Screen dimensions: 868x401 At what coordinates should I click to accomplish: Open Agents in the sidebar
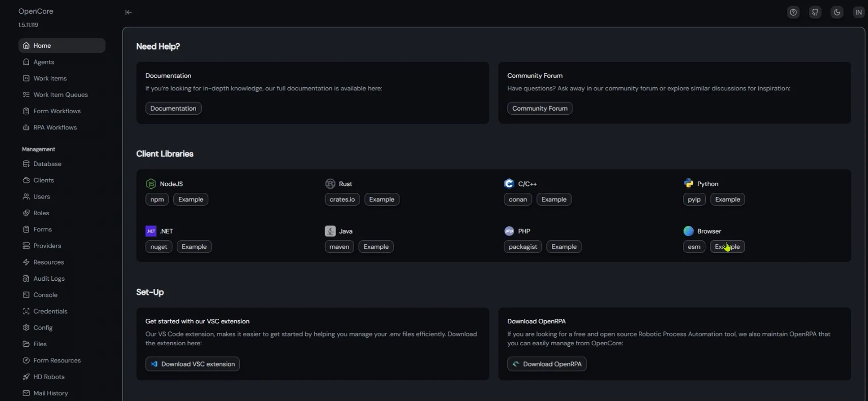coord(62,62)
